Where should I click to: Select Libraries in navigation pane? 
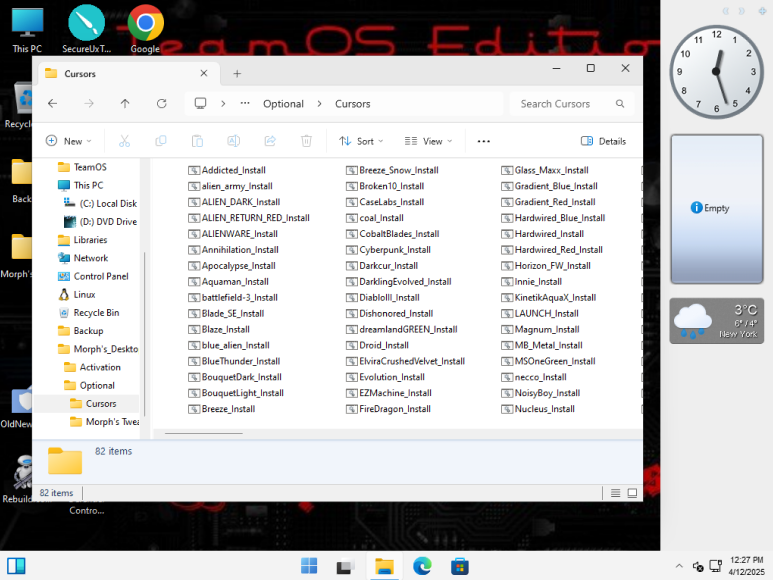tap(82, 240)
